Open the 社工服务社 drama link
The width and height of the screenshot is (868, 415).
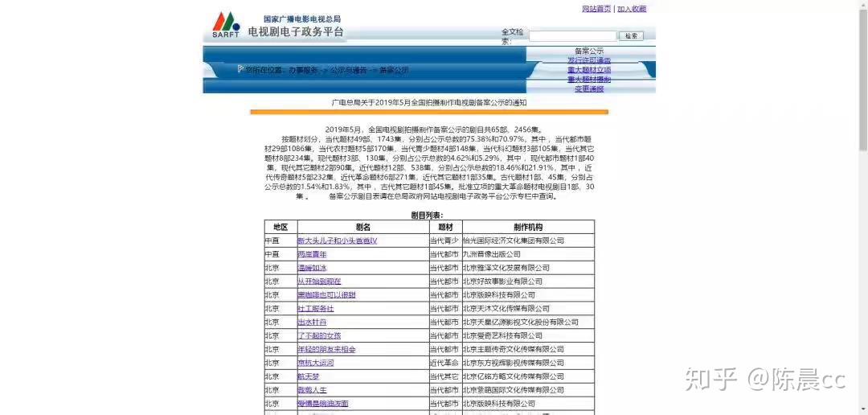(x=316, y=309)
